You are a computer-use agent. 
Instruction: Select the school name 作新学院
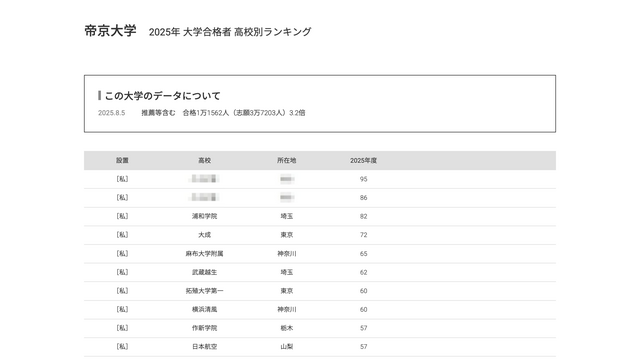tap(204, 328)
